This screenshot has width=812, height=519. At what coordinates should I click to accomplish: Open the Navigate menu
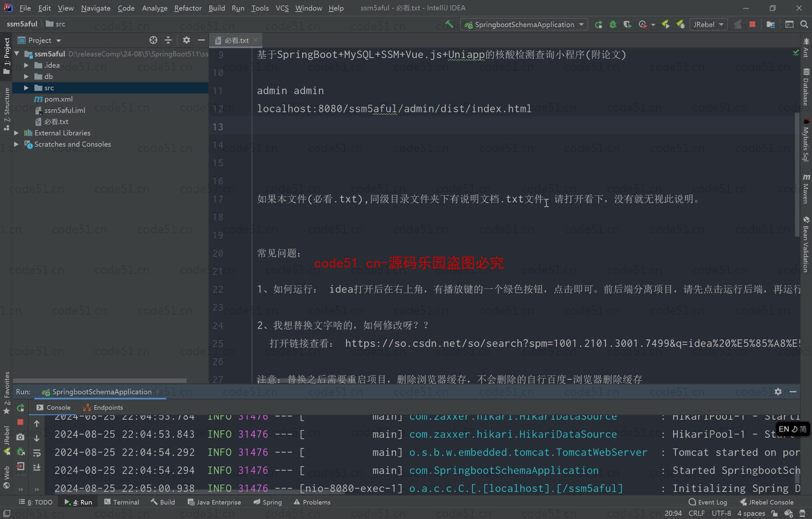coord(96,8)
